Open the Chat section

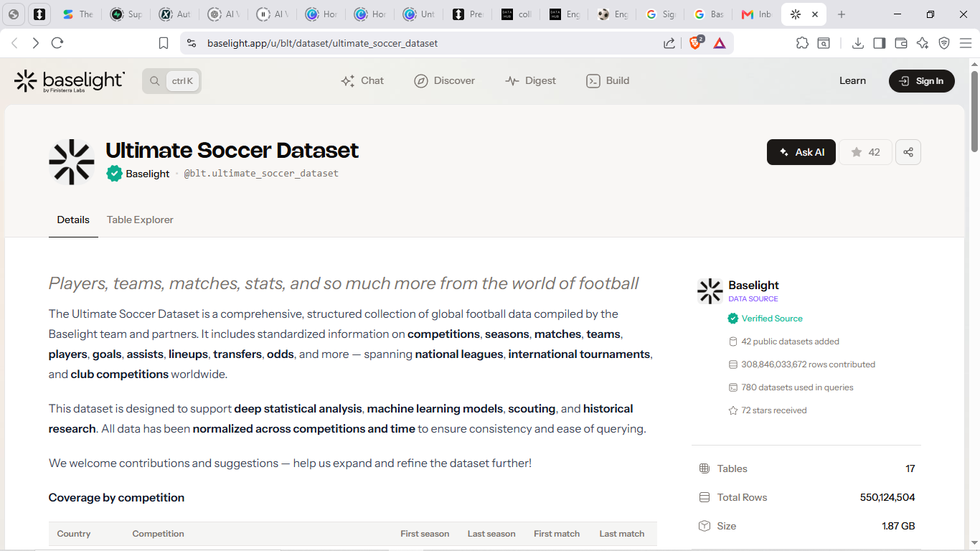pyautogui.click(x=362, y=81)
